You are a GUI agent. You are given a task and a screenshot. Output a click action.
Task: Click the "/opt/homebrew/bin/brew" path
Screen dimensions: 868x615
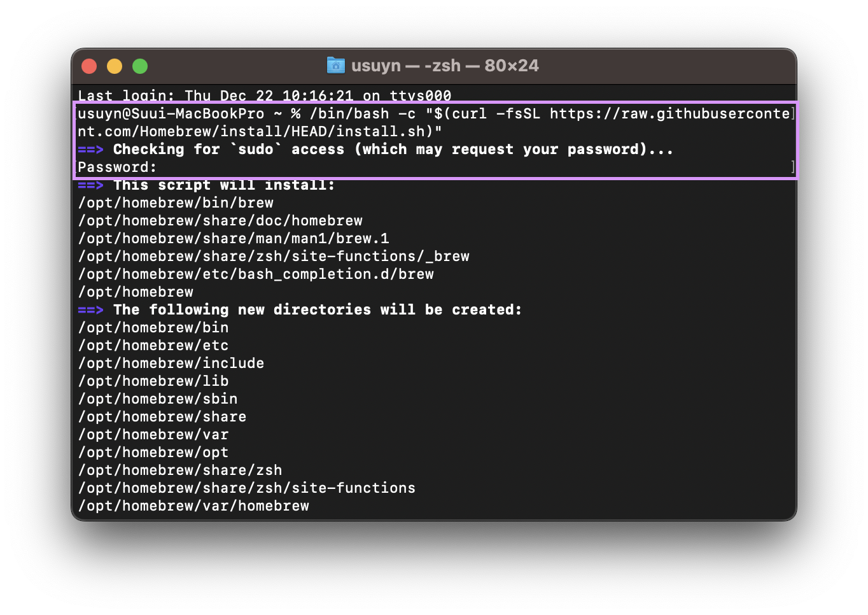(176, 203)
